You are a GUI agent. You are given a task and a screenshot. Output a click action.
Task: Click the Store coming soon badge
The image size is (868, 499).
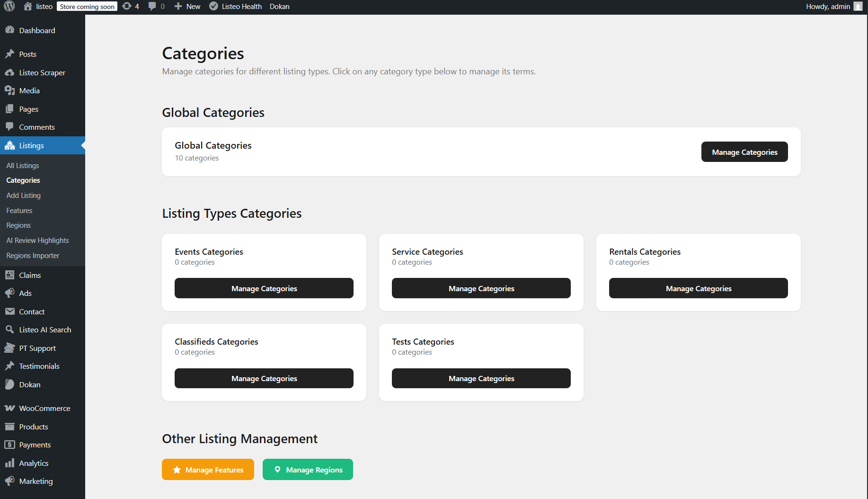tap(87, 7)
